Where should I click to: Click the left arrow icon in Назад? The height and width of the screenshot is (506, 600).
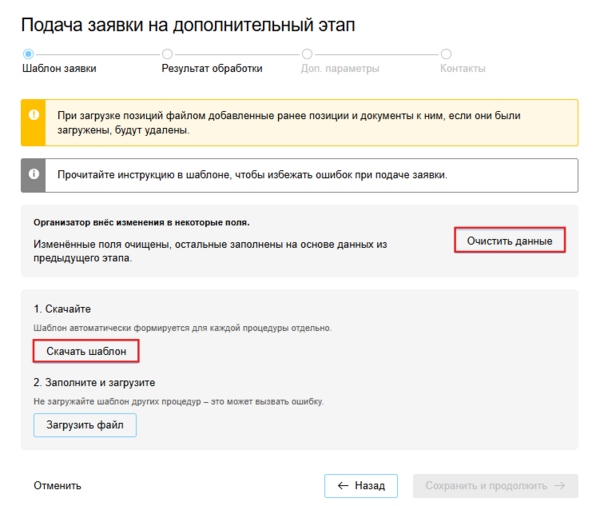343,486
